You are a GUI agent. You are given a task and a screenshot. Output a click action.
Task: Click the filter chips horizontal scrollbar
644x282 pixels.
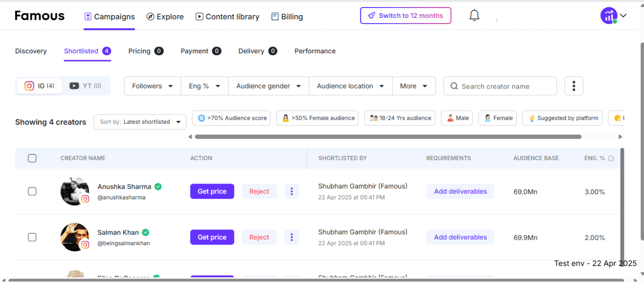tap(388, 137)
